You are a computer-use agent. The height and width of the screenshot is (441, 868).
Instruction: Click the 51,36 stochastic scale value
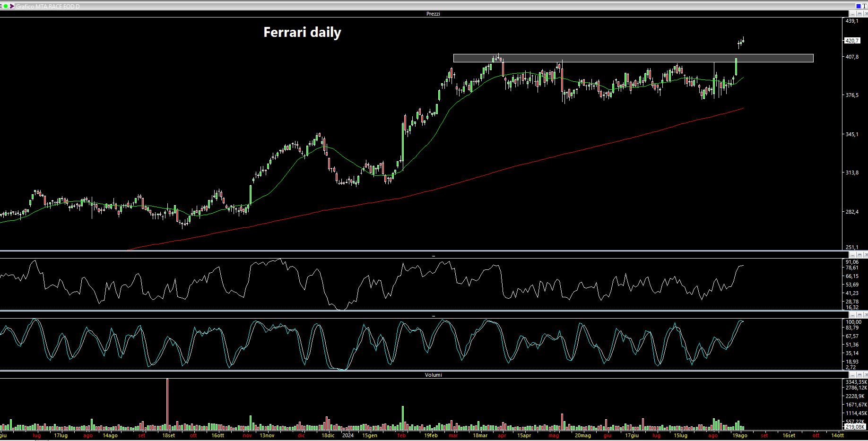852,345
